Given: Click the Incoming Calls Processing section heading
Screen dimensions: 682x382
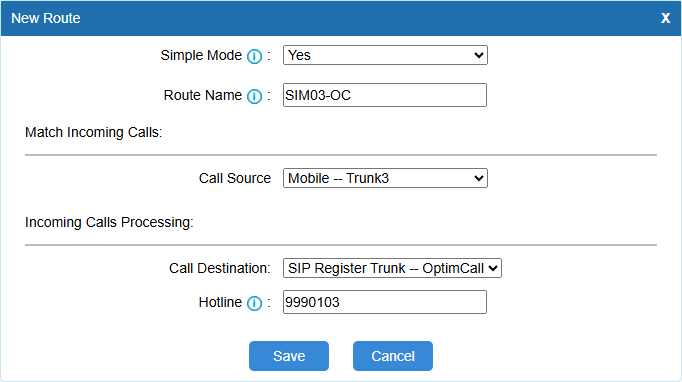Looking at the screenshot, I should click(x=109, y=222).
